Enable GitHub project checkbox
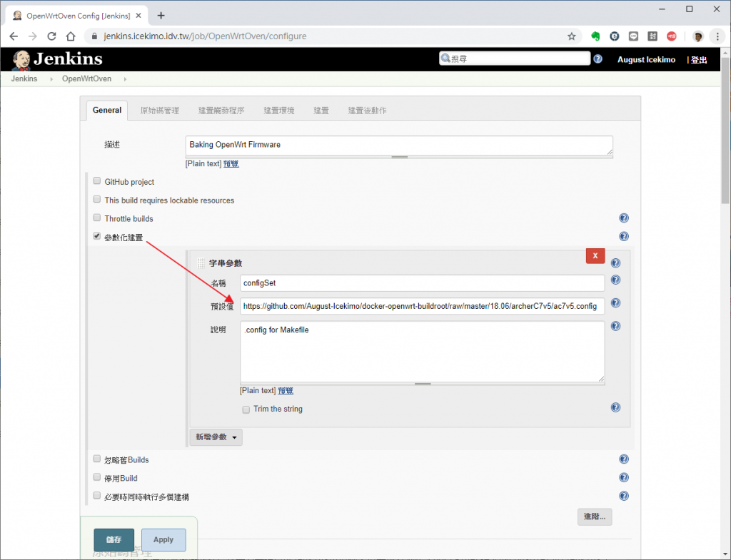Image resolution: width=731 pixels, height=560 pixels. (97, 180)
